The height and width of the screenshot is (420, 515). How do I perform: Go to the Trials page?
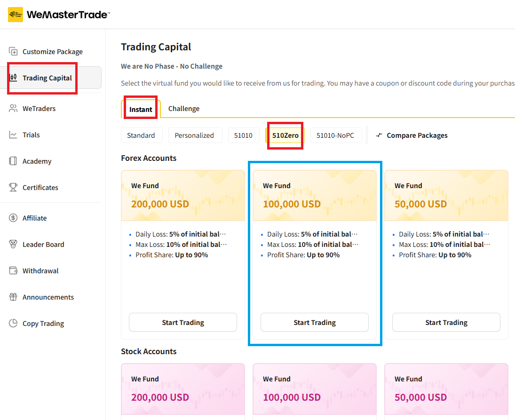click(31, 135)
